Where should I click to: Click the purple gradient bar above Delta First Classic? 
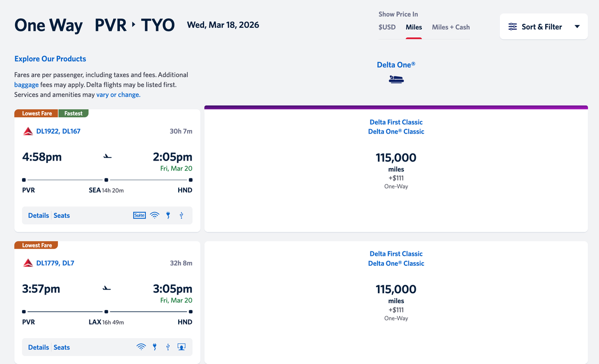click(x=396, y=107)
